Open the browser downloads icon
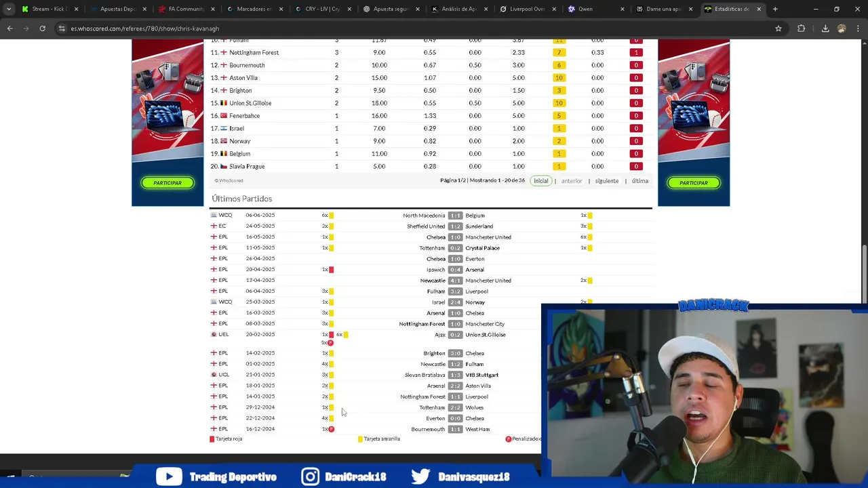The height and width of the screenshot is (488, 868). point(825,28)
